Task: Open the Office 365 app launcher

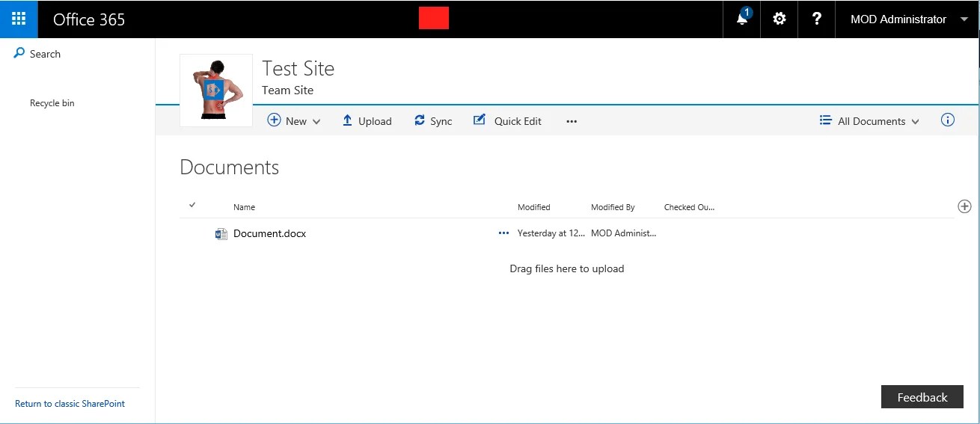Action: (x=19, y=19)
